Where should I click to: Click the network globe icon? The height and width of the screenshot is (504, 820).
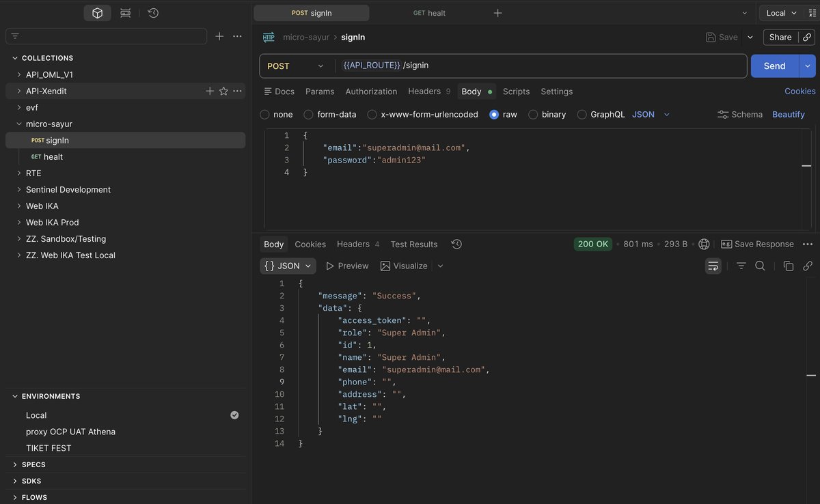(705, 244)
